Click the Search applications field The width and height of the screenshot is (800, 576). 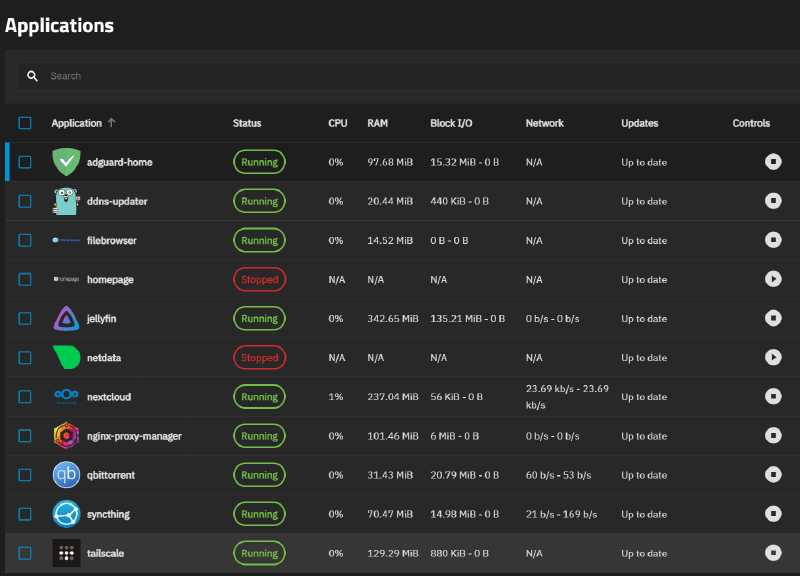(x=400, y=76)
